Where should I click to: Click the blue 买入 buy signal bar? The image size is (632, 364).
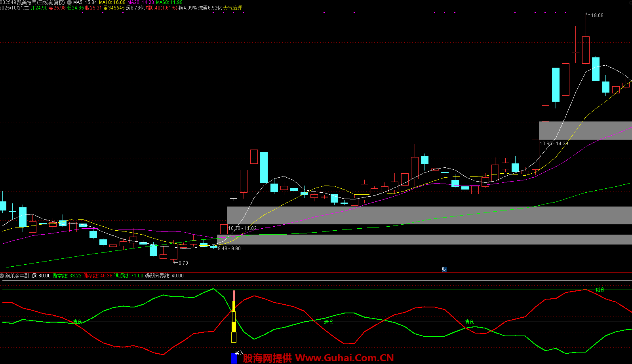coord(234,358)
